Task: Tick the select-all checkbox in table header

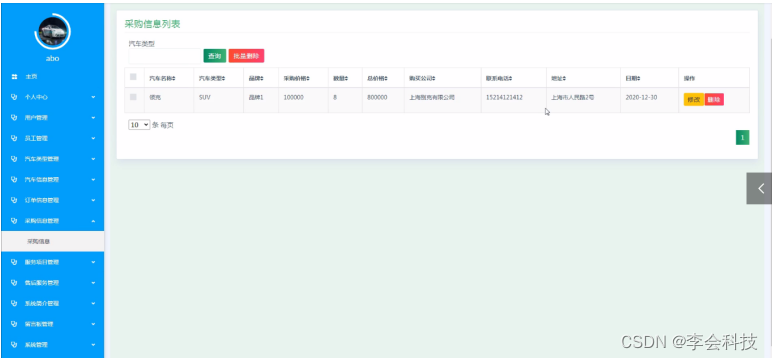Action: tap(133, 77)
